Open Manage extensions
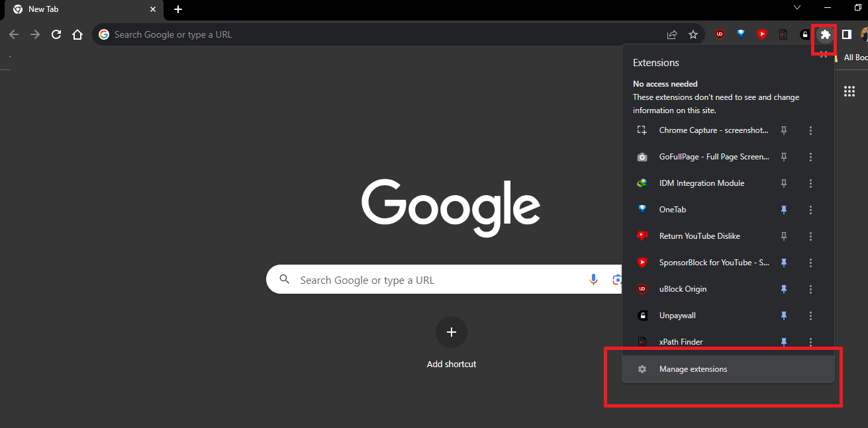The height and width of the screenshot is (428, 868). coord(728,369)
